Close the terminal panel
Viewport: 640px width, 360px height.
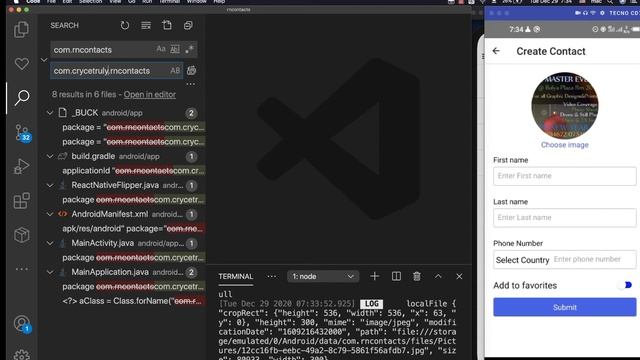click(459, 276)
